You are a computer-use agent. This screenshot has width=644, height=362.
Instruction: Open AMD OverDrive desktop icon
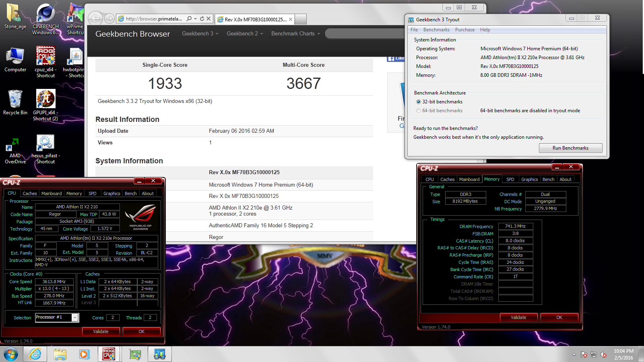click(15, 151)
